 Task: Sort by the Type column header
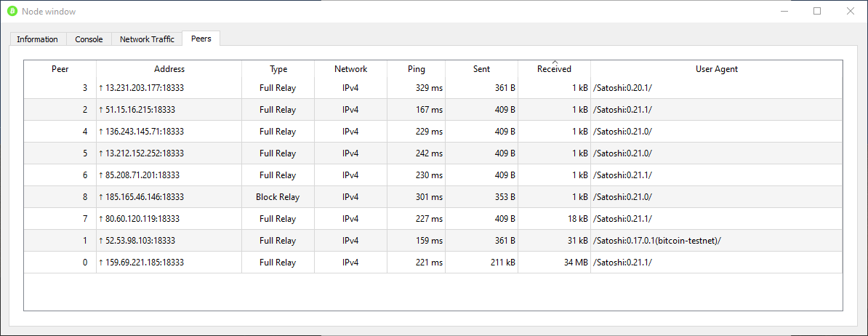(278, 69)
